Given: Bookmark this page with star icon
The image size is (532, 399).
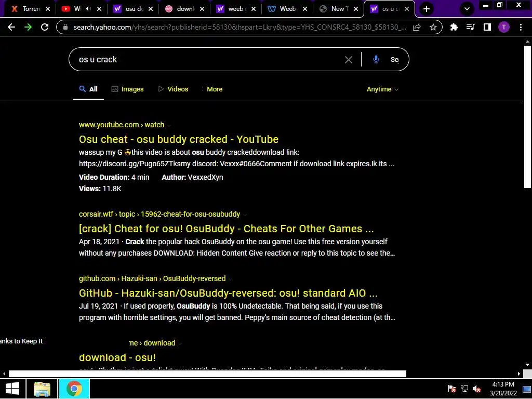Looking at the screenshot, I should point(433,27).
